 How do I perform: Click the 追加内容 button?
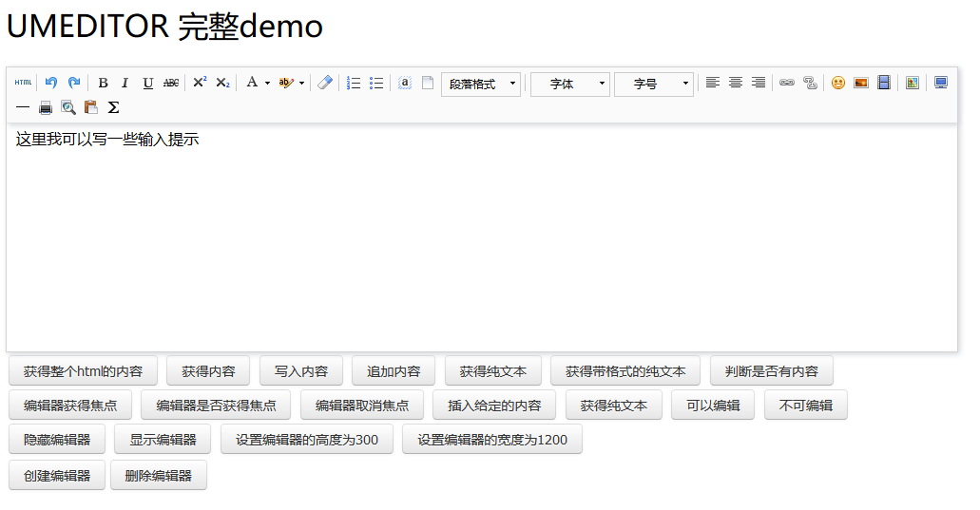[394, 370]
